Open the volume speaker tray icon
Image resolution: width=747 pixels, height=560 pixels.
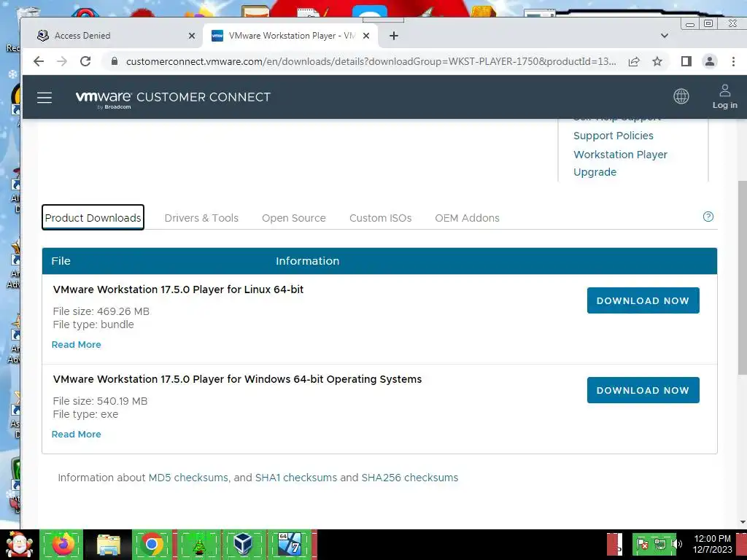[676, 544]
